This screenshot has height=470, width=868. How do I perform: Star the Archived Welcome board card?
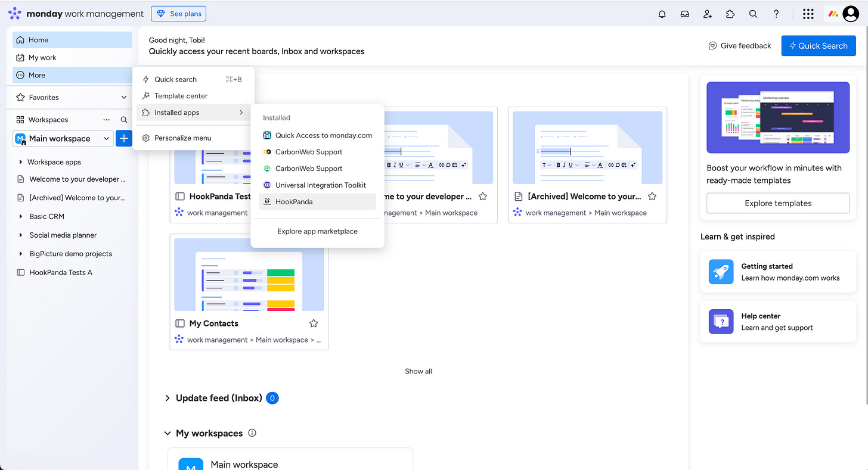click(652, 197)
